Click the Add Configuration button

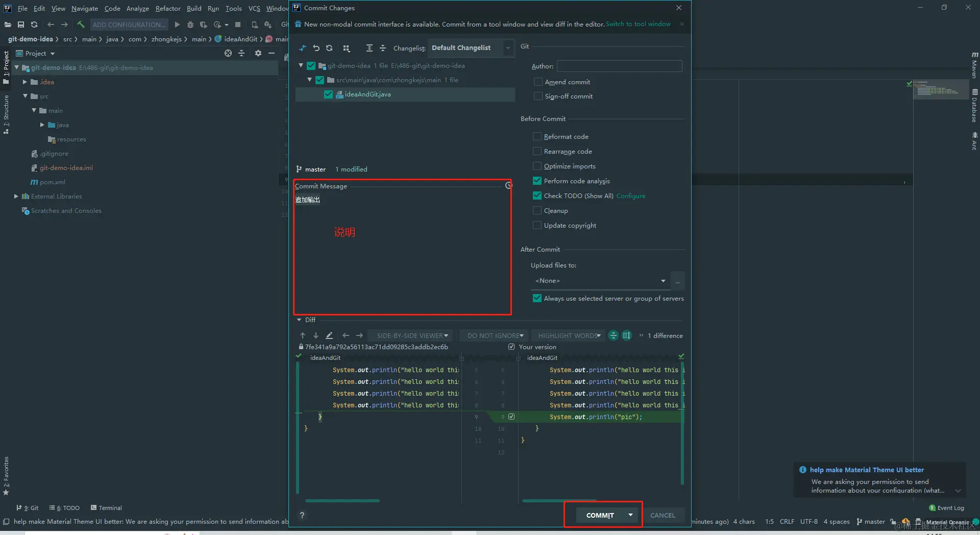pos(129,25)
